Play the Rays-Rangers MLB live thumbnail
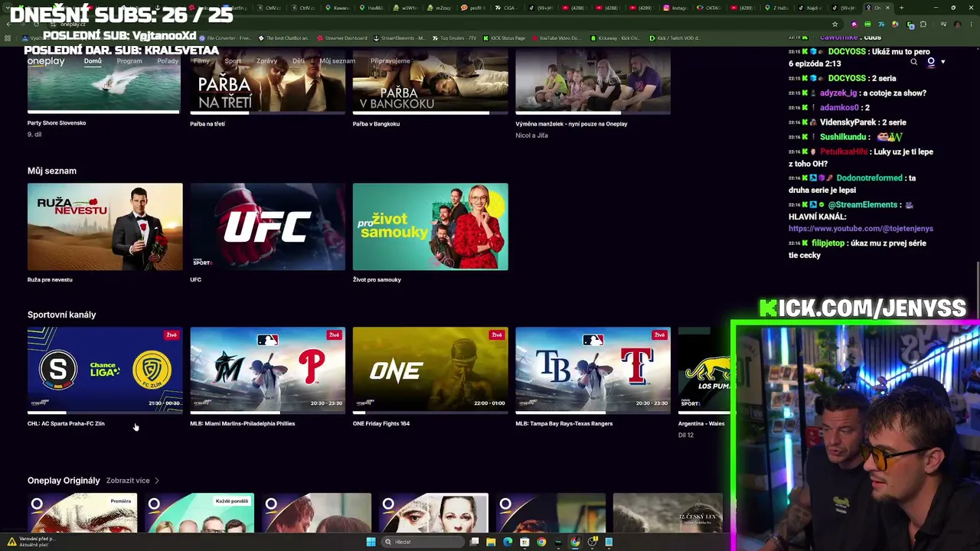The height and width of the screenshot is (551, 980). pos(593,370)
